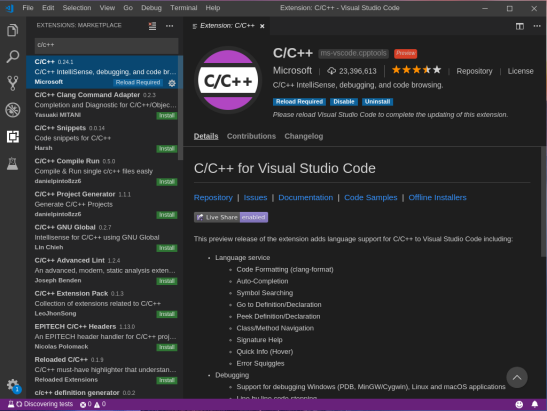This screenshot has height=411, width=547.
Task: Open editor more actions ellipsis
Action: point(537,26)
